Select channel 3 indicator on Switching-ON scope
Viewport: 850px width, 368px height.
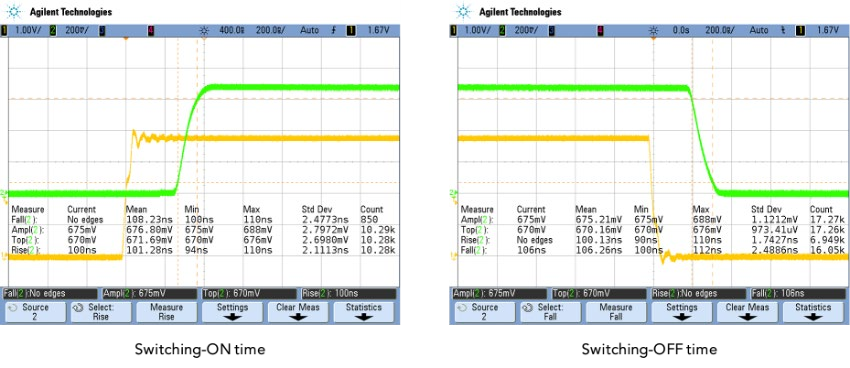[102, 30]
